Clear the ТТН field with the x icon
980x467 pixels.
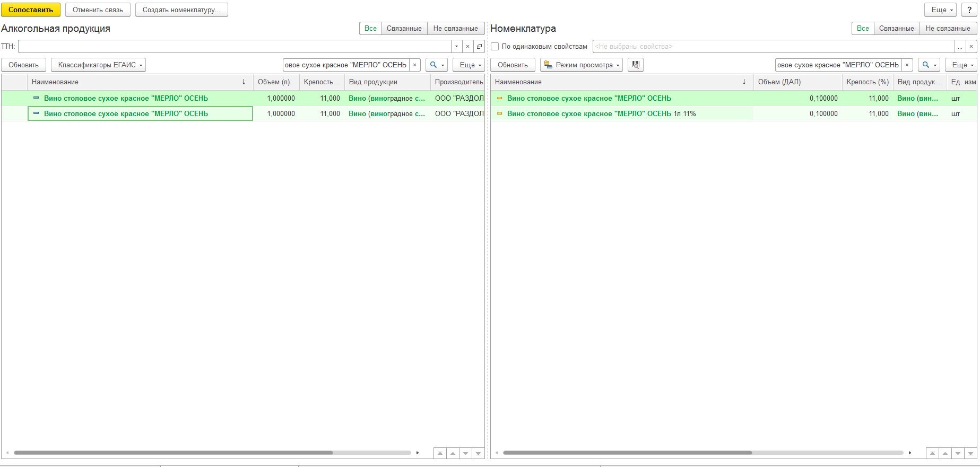click(x=467, y=47)
